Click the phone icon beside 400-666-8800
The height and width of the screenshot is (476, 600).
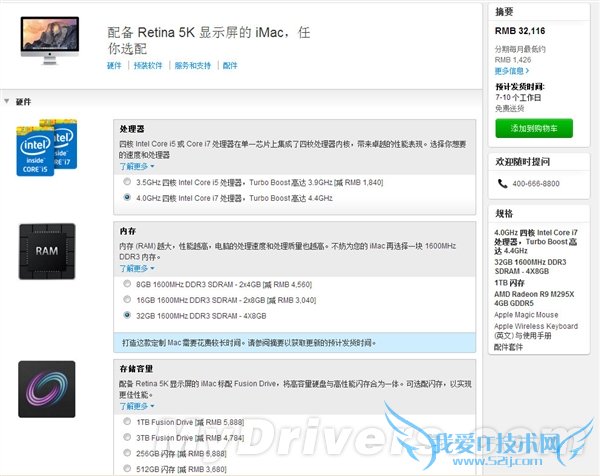[502, 183]
